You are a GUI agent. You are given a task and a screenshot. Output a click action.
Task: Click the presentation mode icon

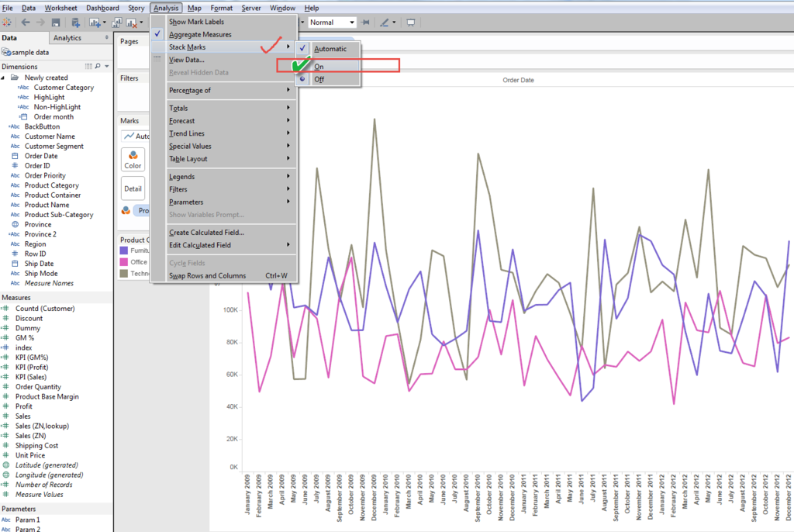pos(411,22)
